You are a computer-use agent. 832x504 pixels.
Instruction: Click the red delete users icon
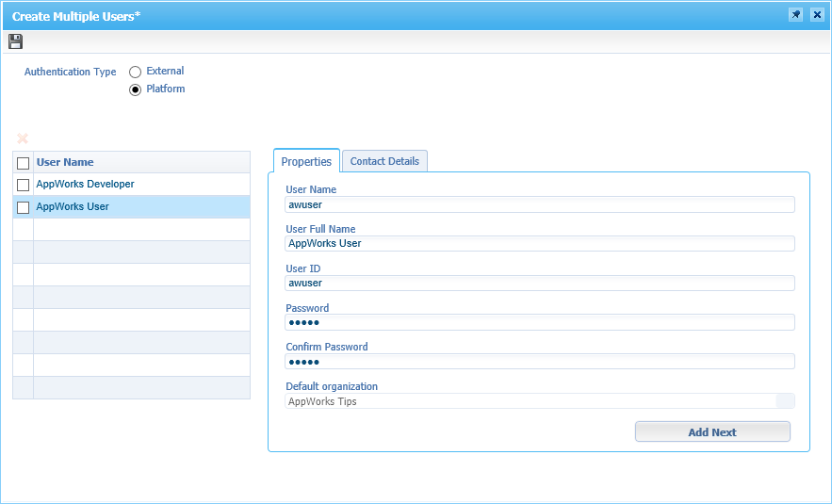tap(23, 138)
